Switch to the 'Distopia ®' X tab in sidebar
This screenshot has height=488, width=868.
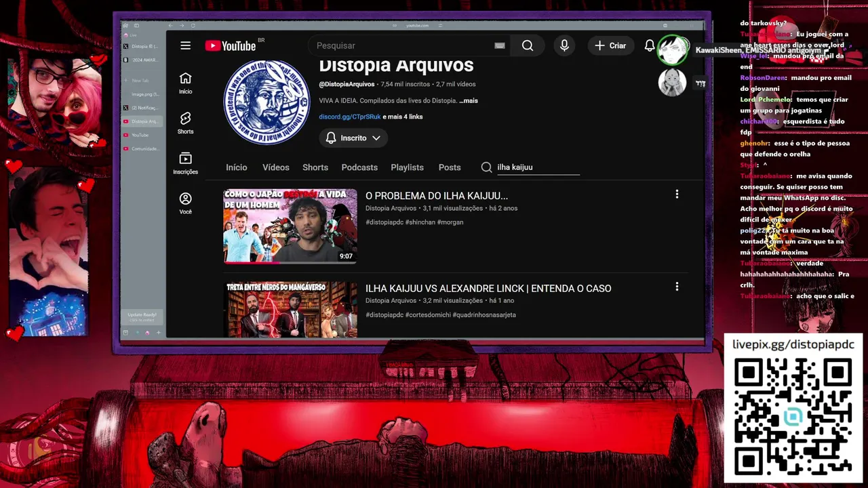click(141, 46)
